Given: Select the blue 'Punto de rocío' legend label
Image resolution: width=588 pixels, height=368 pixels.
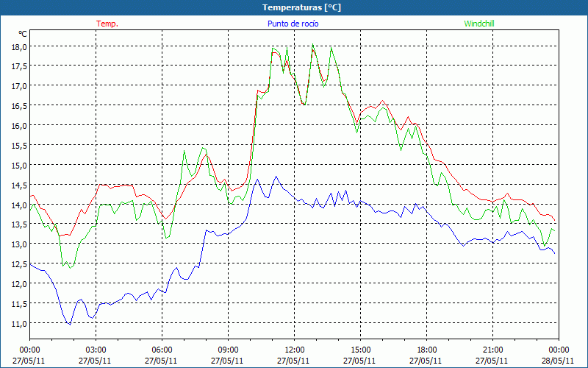Looking at the screenshot, I should pyautogui.click(x=293, y=24).
